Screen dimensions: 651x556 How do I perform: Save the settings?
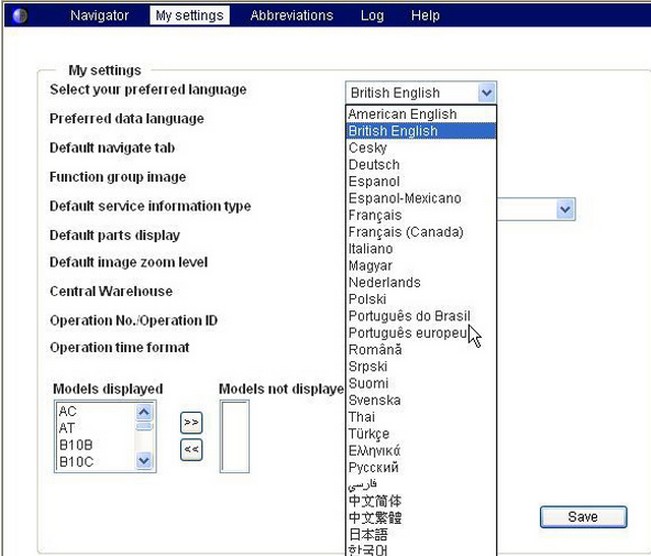coord(583,517)
